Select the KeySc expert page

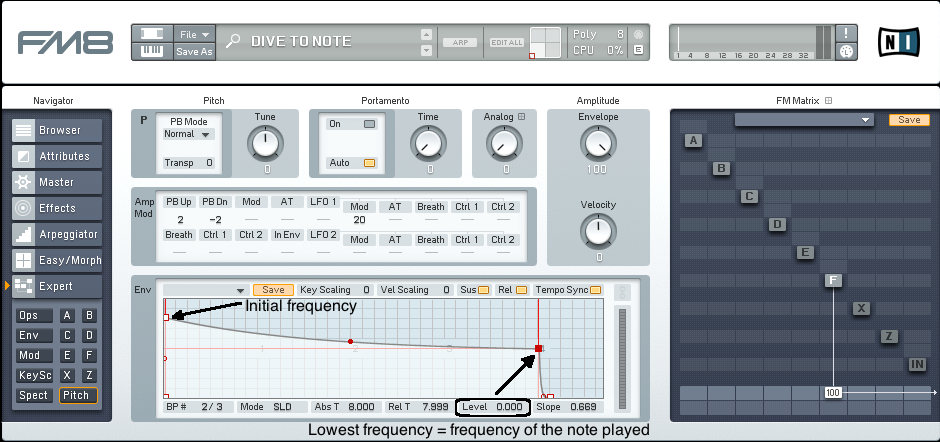coord(34,375)
